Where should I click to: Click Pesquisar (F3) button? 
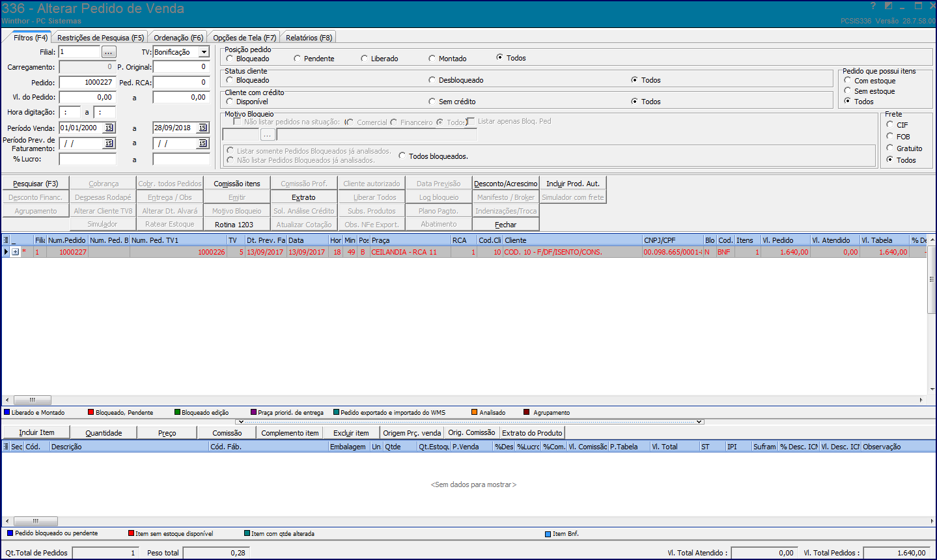coord(36,184)
